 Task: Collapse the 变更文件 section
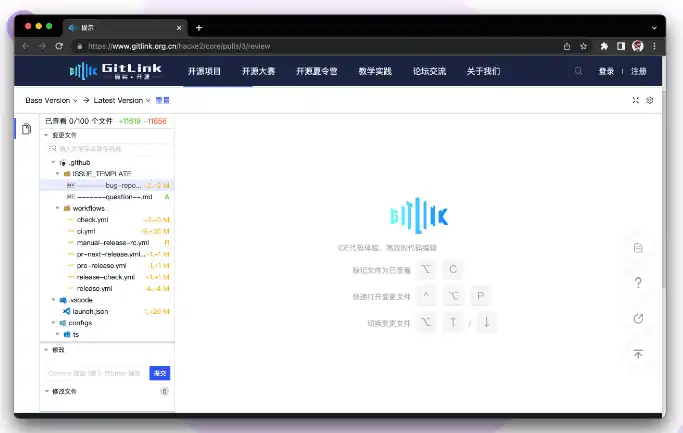click(46, 135)
